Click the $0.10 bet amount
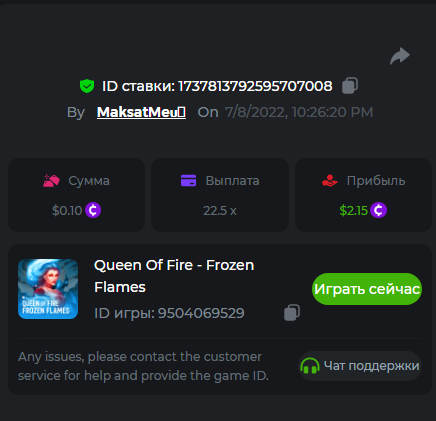This screenshot has width=436, height=421. (67, 211)
